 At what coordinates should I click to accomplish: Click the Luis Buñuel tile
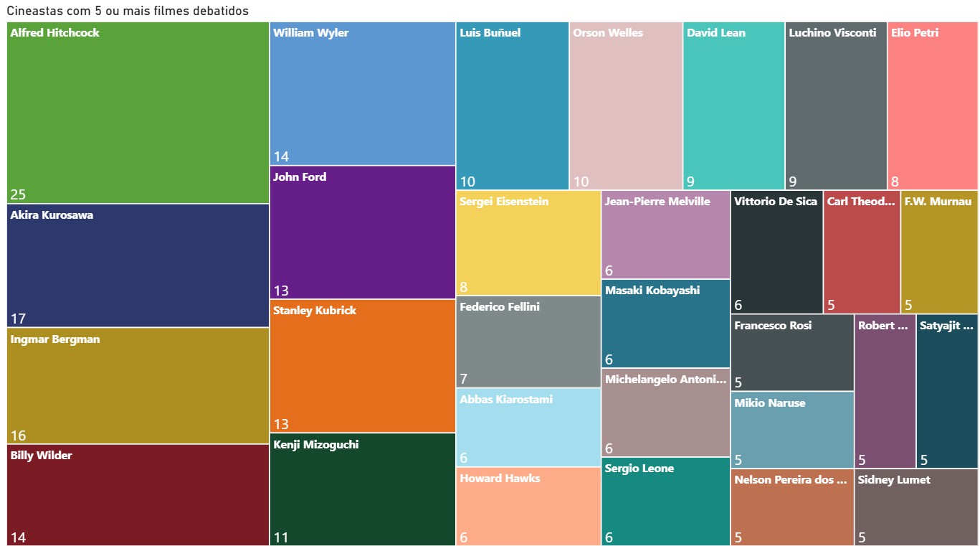(x=513, y=105)
